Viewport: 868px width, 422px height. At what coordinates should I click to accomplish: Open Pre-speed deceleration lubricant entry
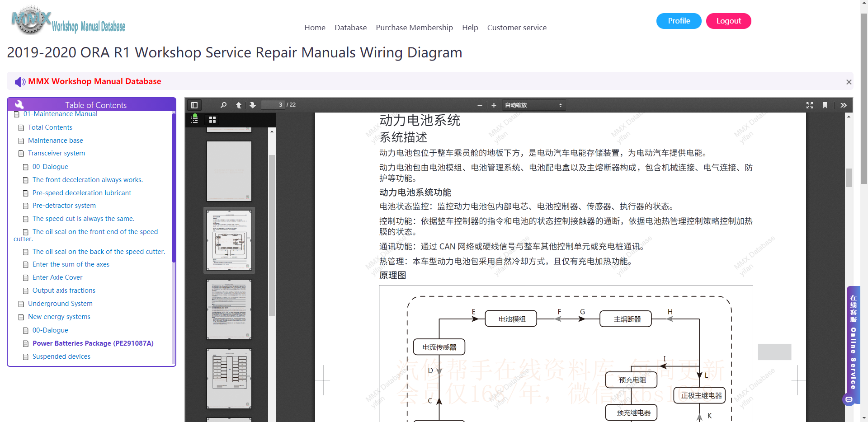tap(82, 193)
